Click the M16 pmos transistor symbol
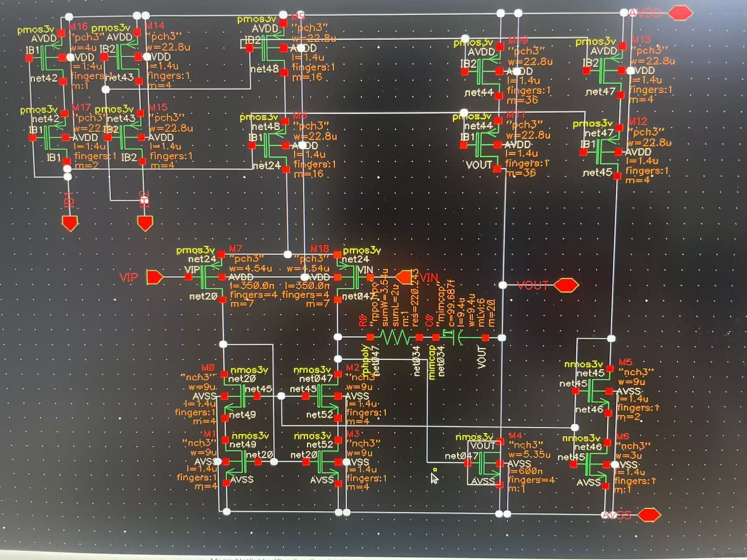The width and height of the screenshot is (747, 560). 48,57
